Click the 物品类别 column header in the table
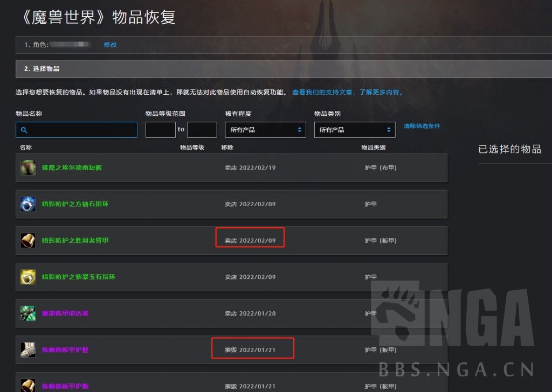The height and width of the screenshot is (392, 552). (x=374, y=148)
